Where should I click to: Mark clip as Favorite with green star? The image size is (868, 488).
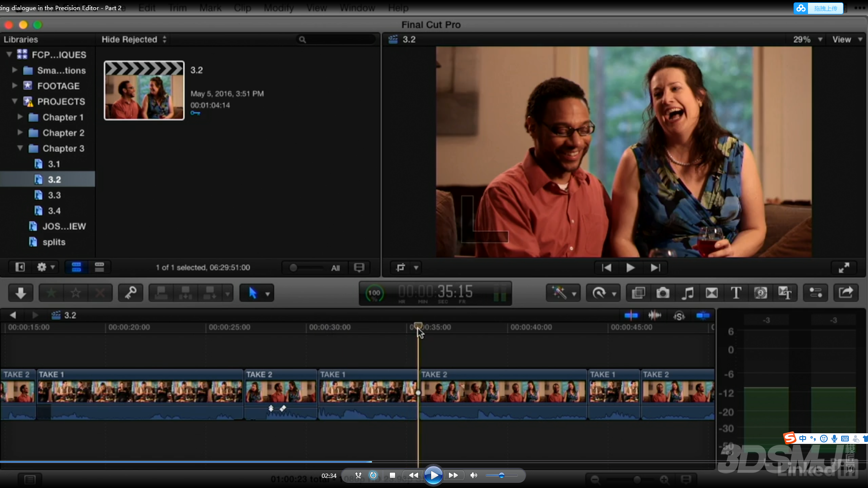coord(51,293)
